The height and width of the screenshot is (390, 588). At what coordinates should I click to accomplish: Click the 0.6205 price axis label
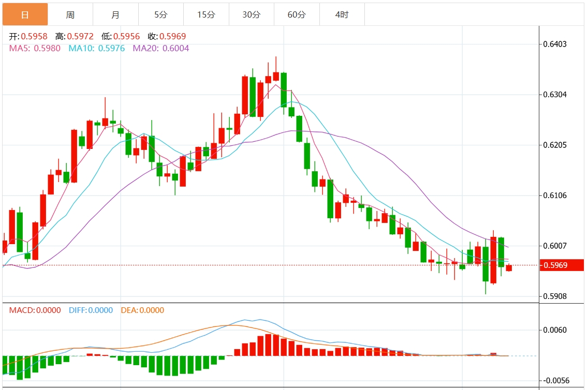click(x=555, y=145)
